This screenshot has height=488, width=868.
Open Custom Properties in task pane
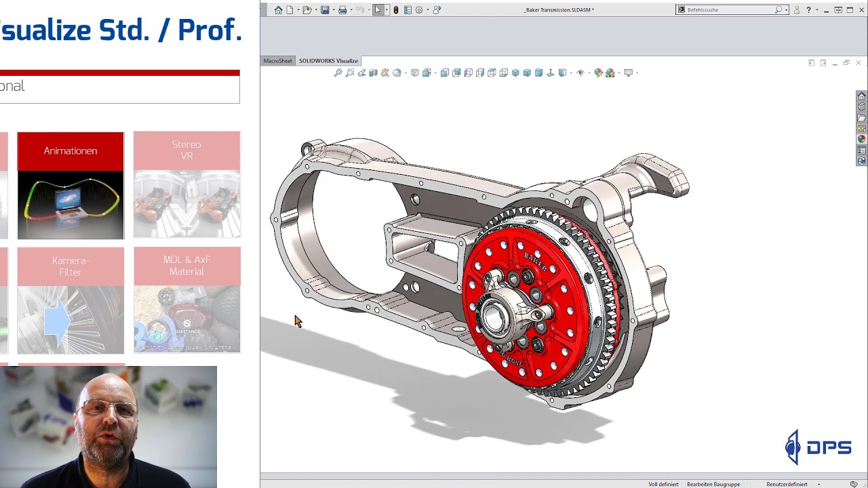point(861,150)
